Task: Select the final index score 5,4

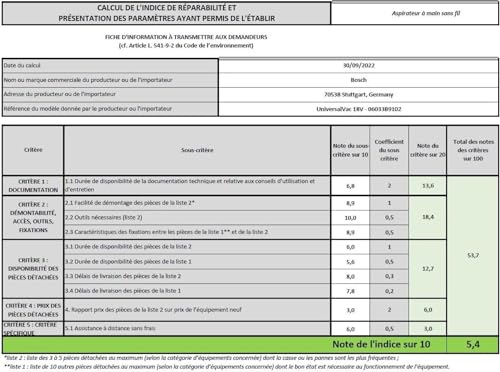Action: tap(473, 344)
